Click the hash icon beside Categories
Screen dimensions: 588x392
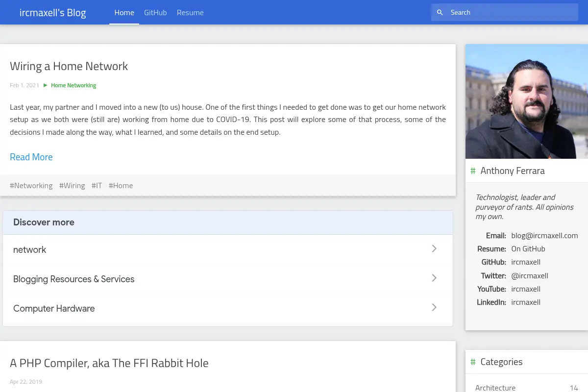pos(473,362)
